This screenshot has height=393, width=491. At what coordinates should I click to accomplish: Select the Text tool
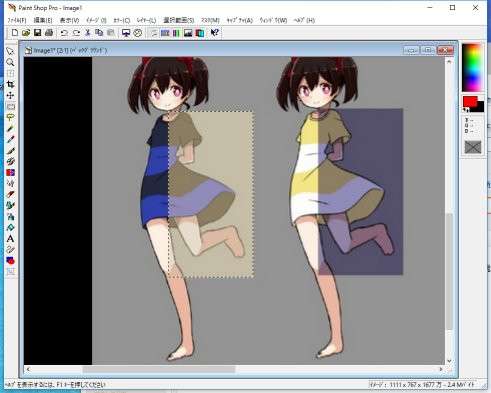tap(10, 238)
